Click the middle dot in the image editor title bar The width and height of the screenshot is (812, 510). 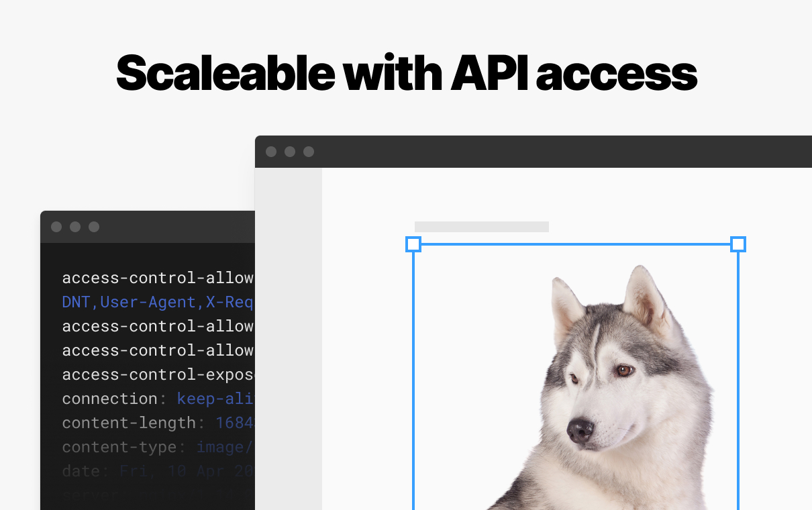pos(290,152)
